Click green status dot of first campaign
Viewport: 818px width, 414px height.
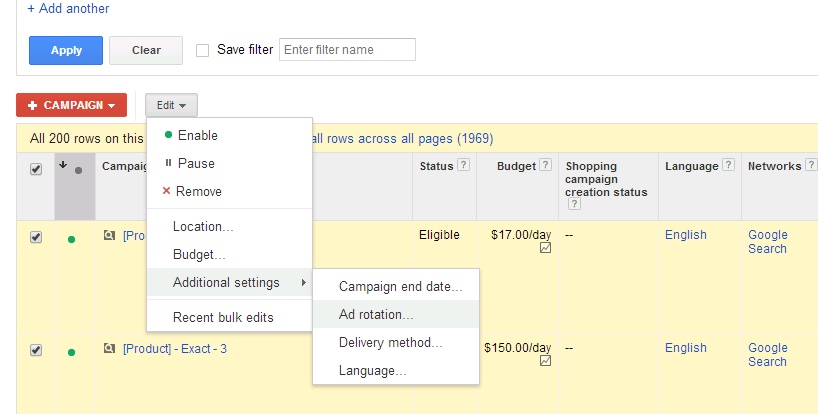coord(71,239)
